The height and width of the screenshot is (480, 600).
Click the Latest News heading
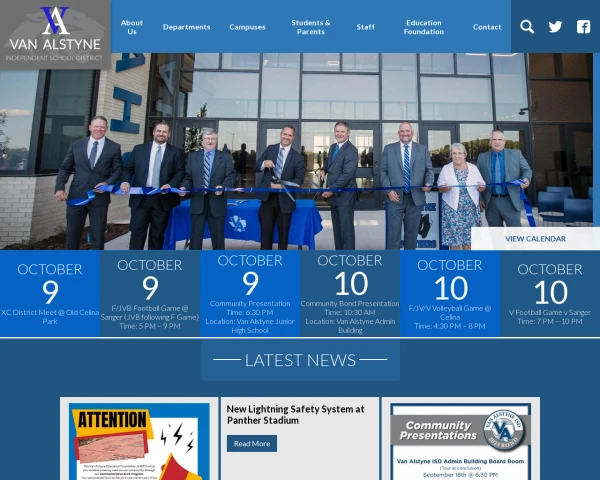(x=300, y=360)
